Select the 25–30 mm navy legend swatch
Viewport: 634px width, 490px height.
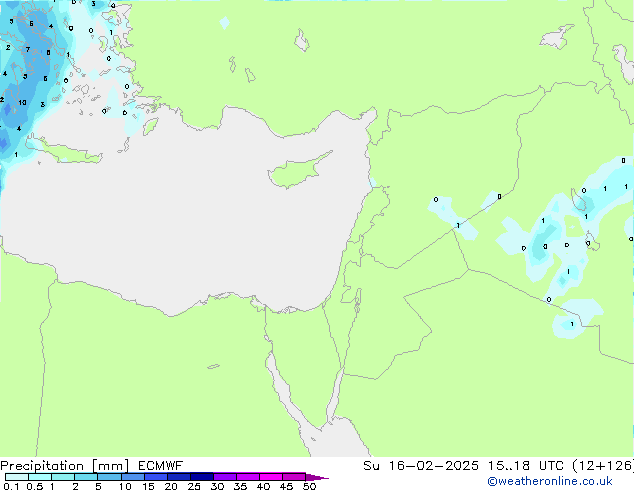pyautogui.click(x=202, y=477)
